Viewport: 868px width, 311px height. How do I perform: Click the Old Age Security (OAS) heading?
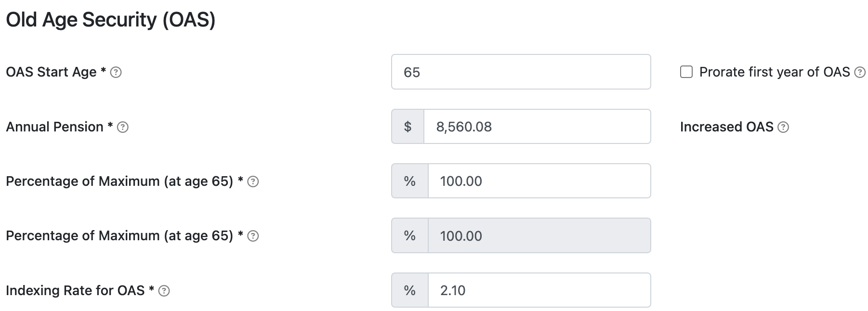[110, 20]
